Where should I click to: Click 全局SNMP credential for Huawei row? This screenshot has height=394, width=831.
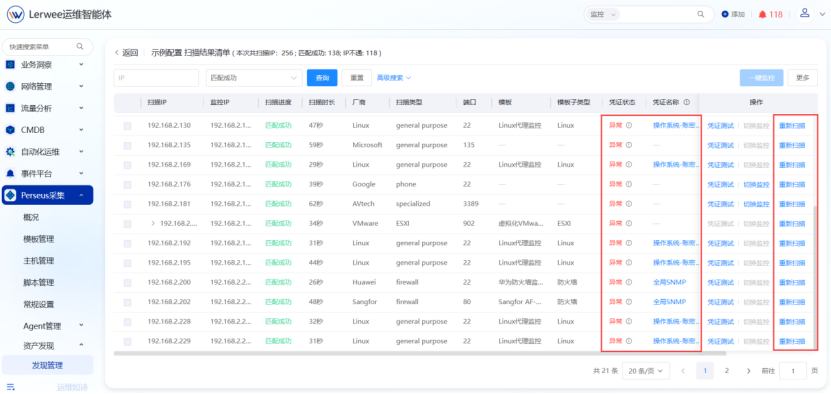[x=669, y=283]
